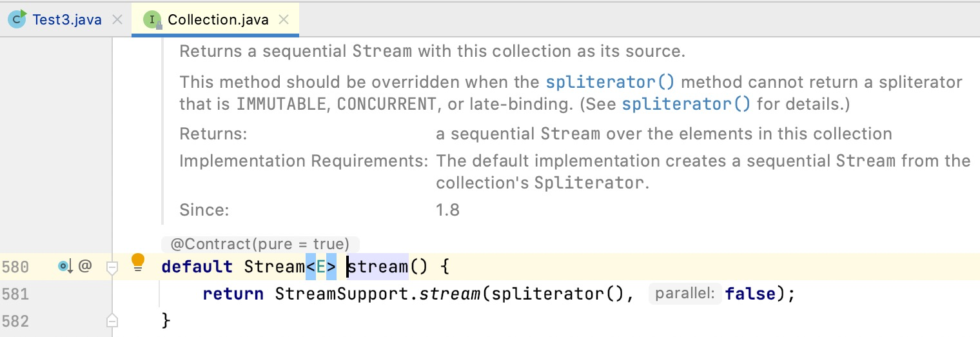Viewport: 980px width, 337px height.
Task: Click the overridden-method gutter icon on line 580
Action: tap(65, 265)
